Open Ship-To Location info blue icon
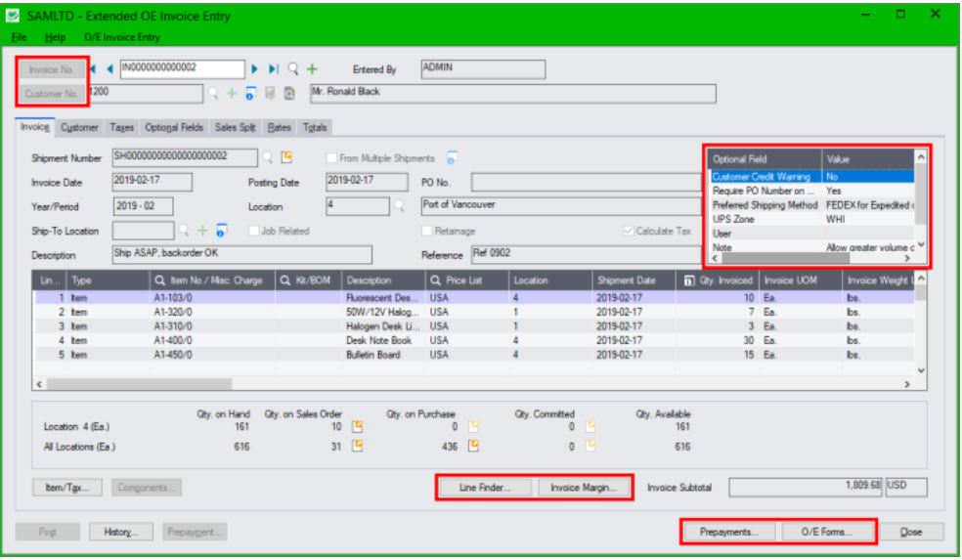962x560 pixels. pyautogui.click(x=222, y=231)
